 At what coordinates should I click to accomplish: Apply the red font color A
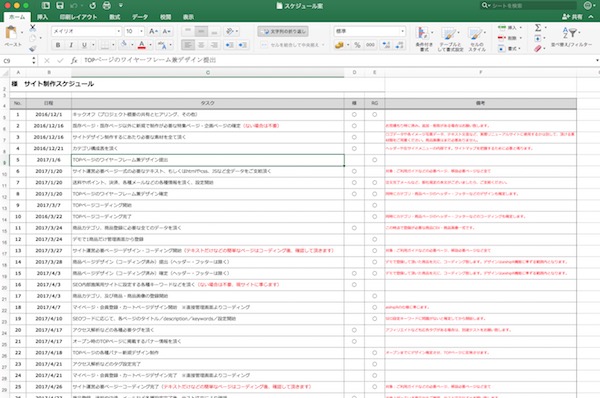pos(142,45)
